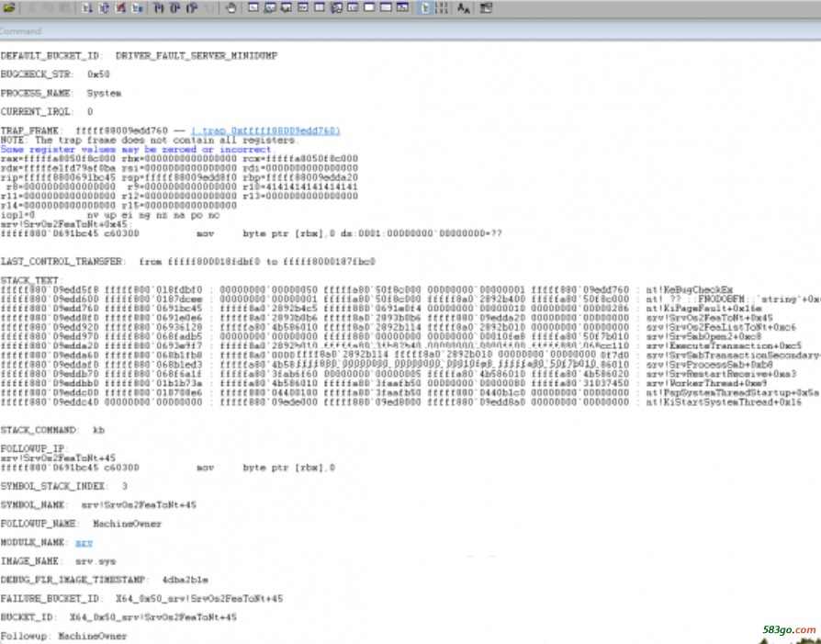Viewport: 821px width, 644px height.
Task: Click the Open Source File folder icon
Action: tap(9, 8)
